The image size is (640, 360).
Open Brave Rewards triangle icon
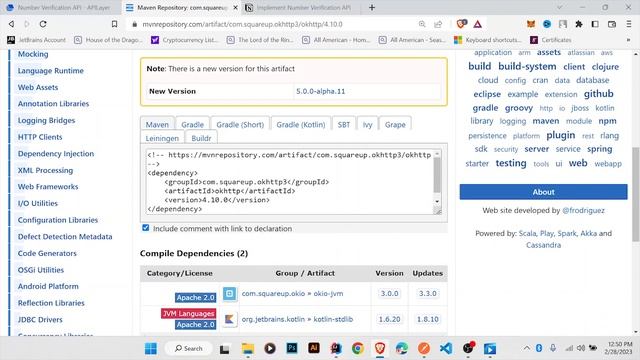[x=478, y=24]
